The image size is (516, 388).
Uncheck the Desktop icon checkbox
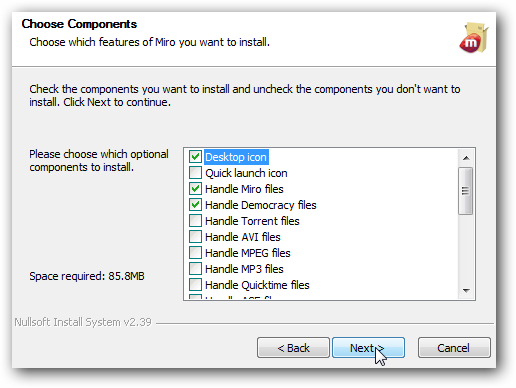tap(195, 156)
